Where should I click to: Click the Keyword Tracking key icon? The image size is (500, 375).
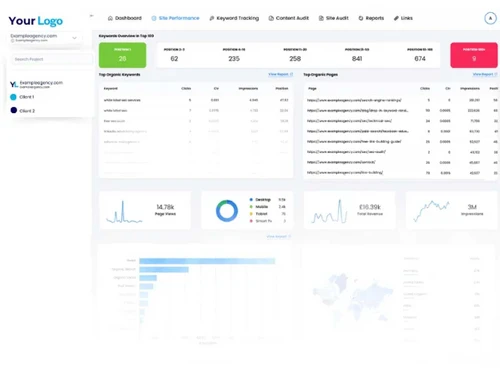(212, 18)
